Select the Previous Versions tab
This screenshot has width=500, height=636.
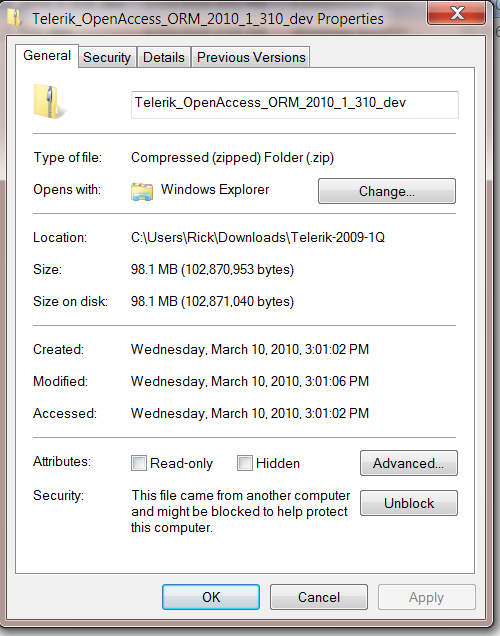coord(251,57)
